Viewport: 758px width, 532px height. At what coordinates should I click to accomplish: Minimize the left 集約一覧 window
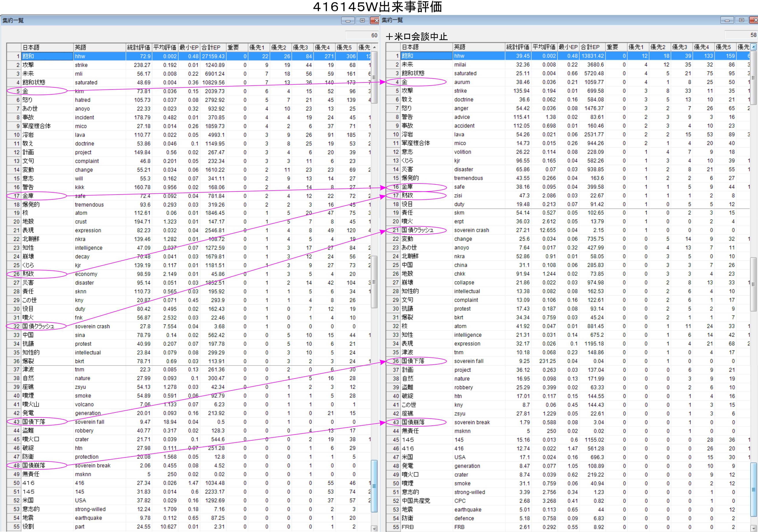tap(348, 21)
